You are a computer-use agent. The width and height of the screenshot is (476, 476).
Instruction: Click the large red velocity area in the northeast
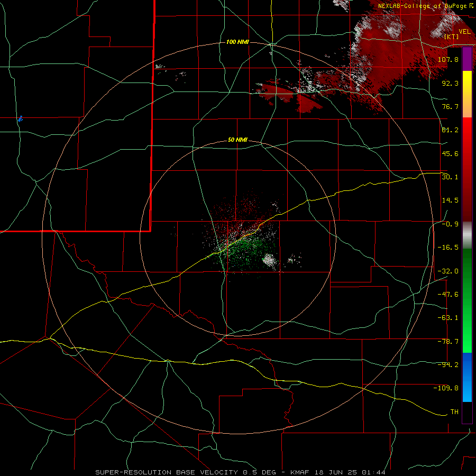pos(391,54)
